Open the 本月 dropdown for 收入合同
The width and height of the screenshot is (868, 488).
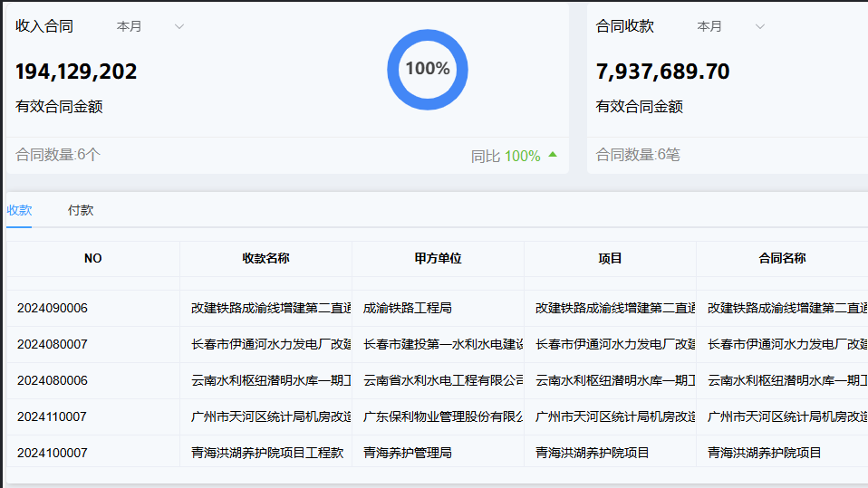pos(149,26)
